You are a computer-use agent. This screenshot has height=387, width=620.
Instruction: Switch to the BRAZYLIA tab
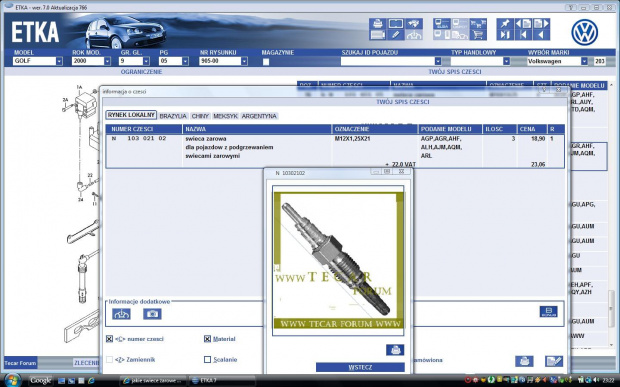173,116
